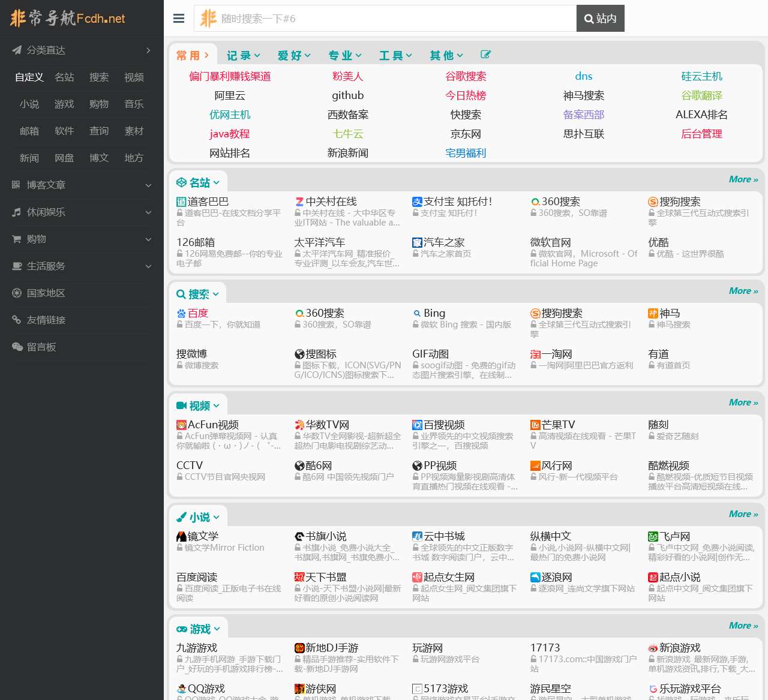This screenshot has width=768, height=700.
Task: Open 微软官网 site entry
Action: (x=550, y=242)
